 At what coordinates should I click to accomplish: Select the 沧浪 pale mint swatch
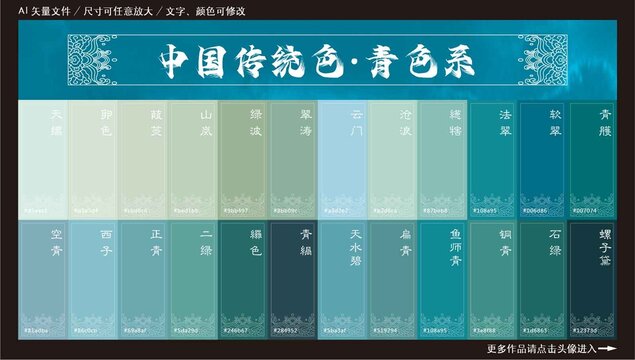(x=392, y=160)
